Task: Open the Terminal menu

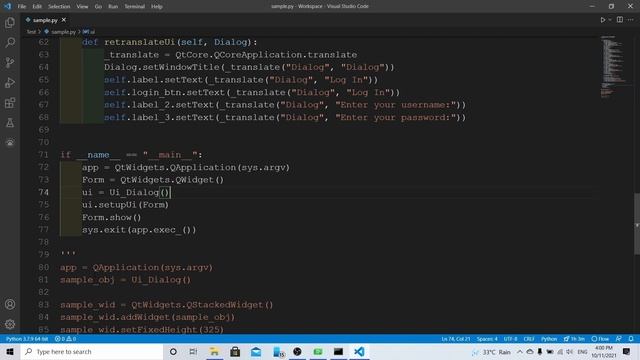Action: pos(134,7)
